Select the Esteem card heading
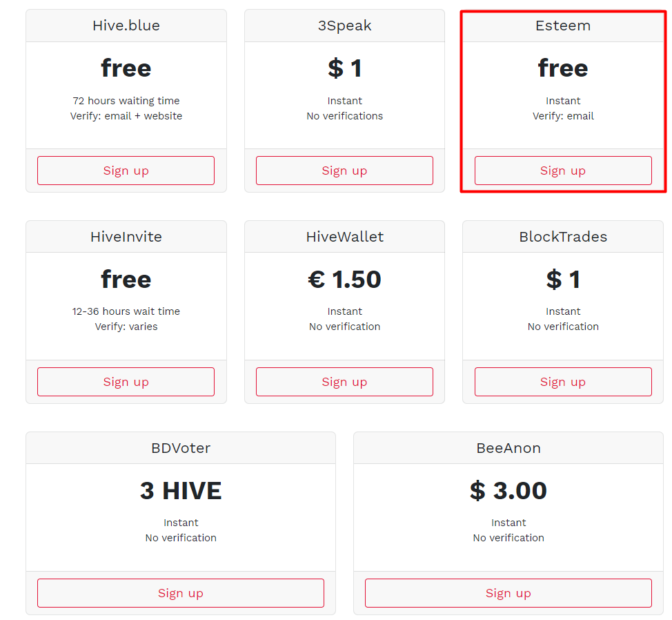Screen dimensions: 672x620 click(x=563, y=26)
